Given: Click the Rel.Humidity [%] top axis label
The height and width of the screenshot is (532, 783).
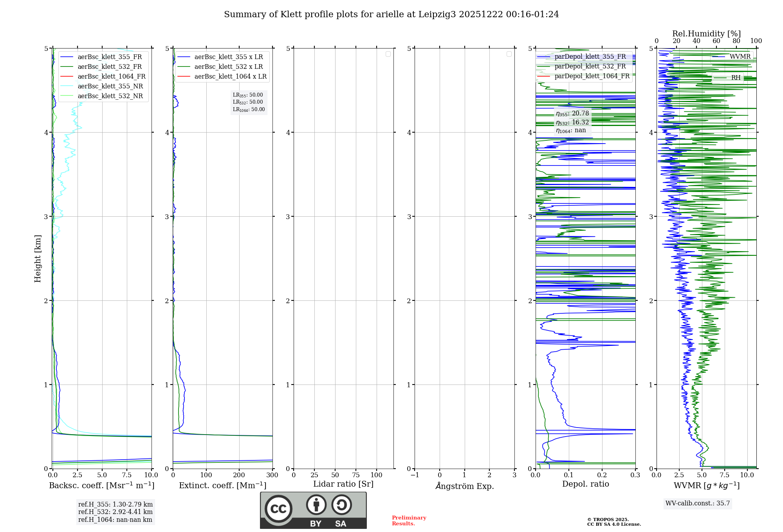Looking at the screenshot, I should point(706,34).
